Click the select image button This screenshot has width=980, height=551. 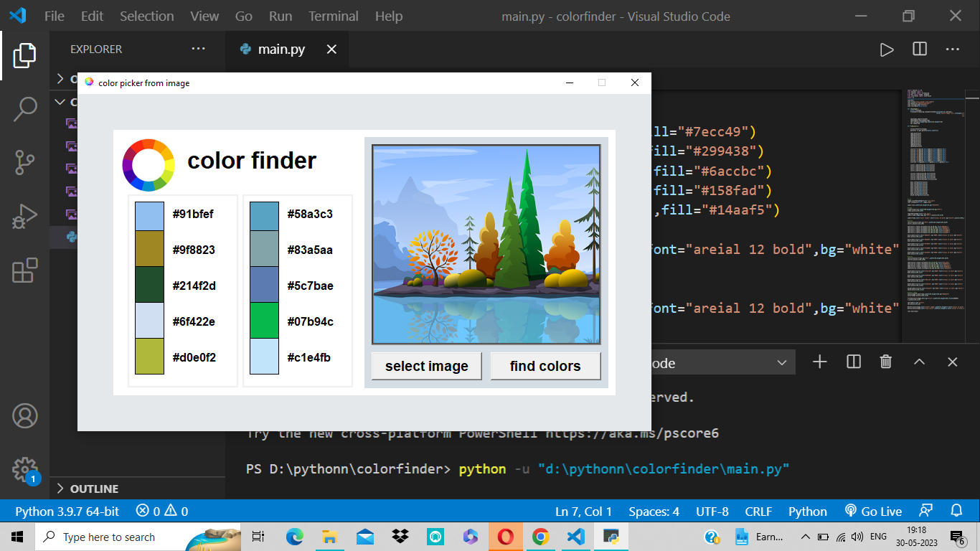[x=426, y=366]
